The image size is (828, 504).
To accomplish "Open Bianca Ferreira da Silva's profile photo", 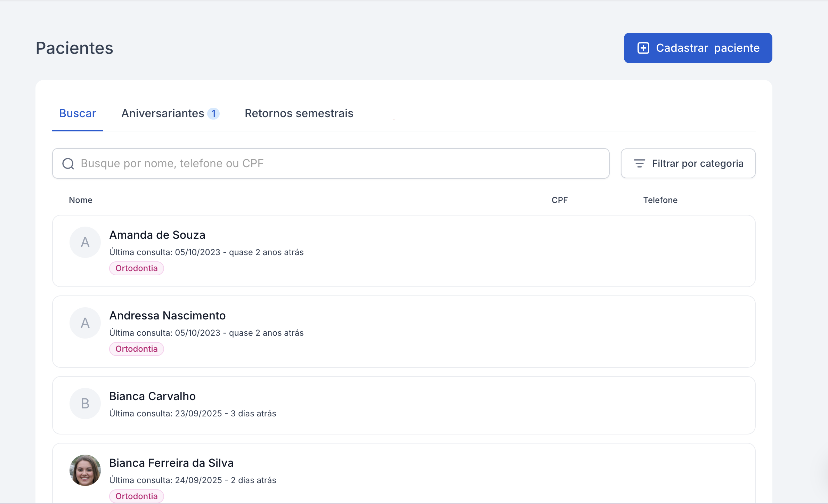I will coord(85,470).
